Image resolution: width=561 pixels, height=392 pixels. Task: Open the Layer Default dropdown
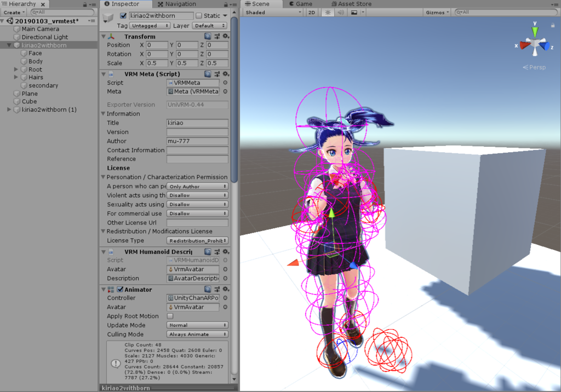tap(210, 26)
